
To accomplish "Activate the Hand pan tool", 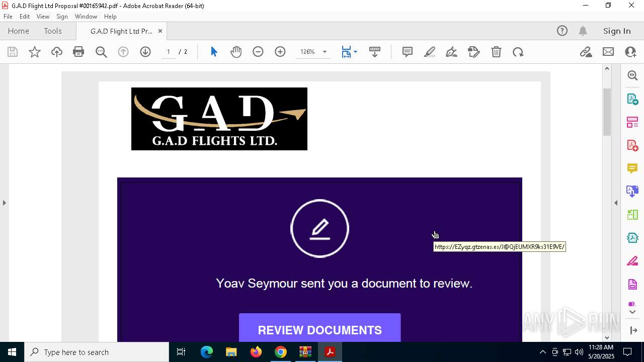I will [236, 52].
